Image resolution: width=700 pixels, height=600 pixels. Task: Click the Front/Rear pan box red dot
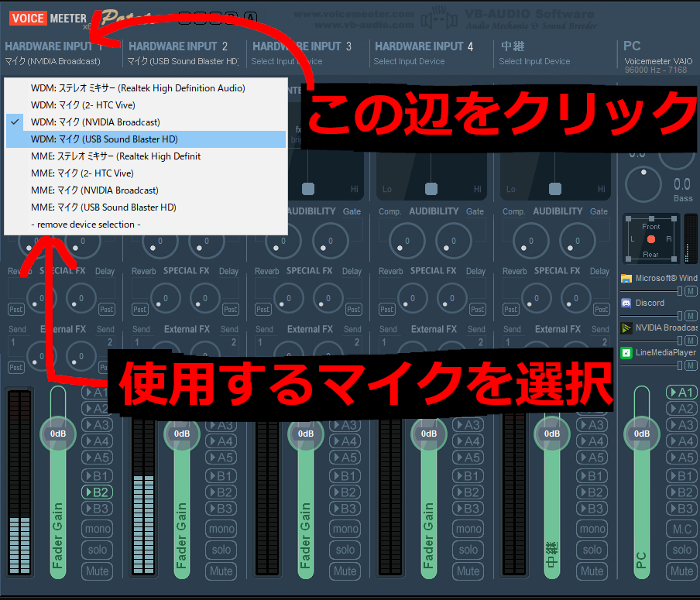(x=651, y=239)
